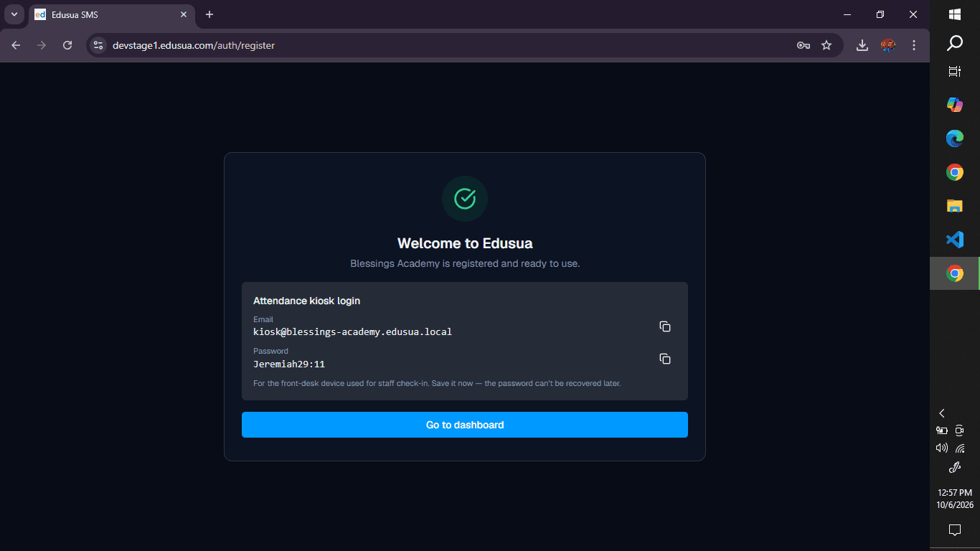Open the network settings tray icon

pyautogui.click(x=960, y=448)
